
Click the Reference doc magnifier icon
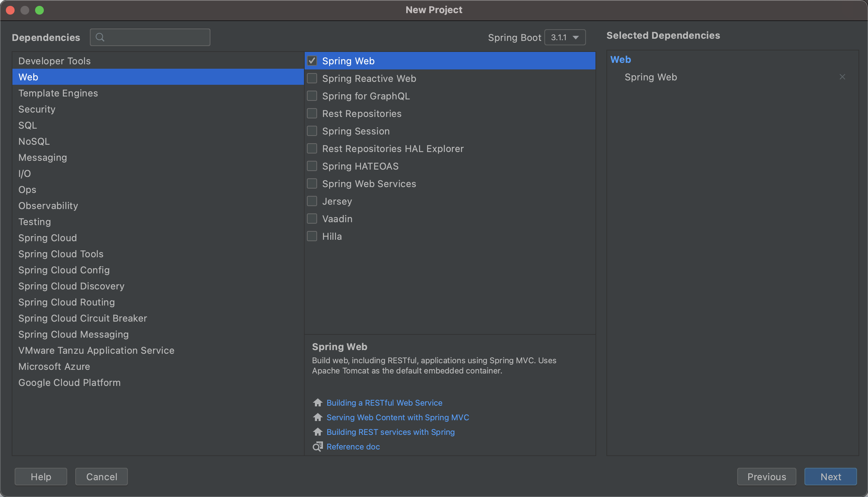click(317, 447)
